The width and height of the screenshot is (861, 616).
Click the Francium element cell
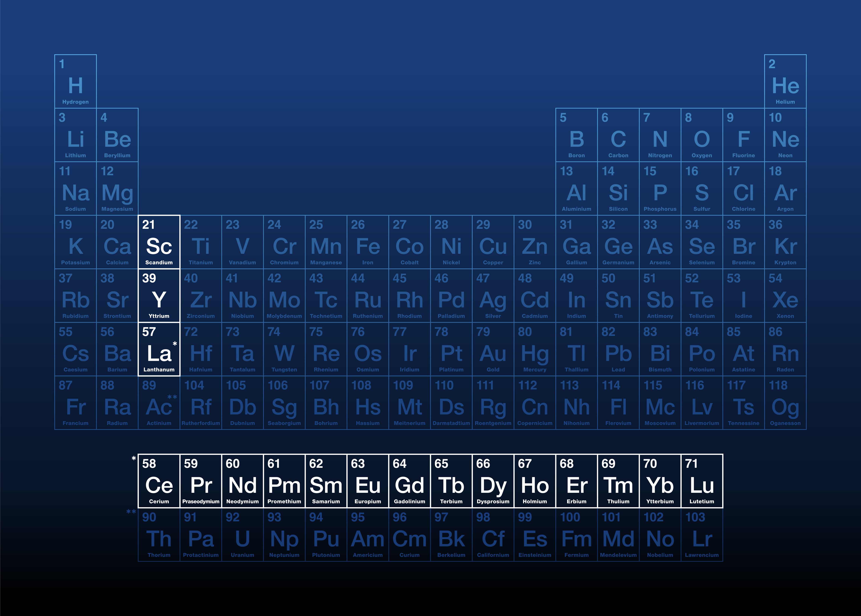click(x=75, y=403)
